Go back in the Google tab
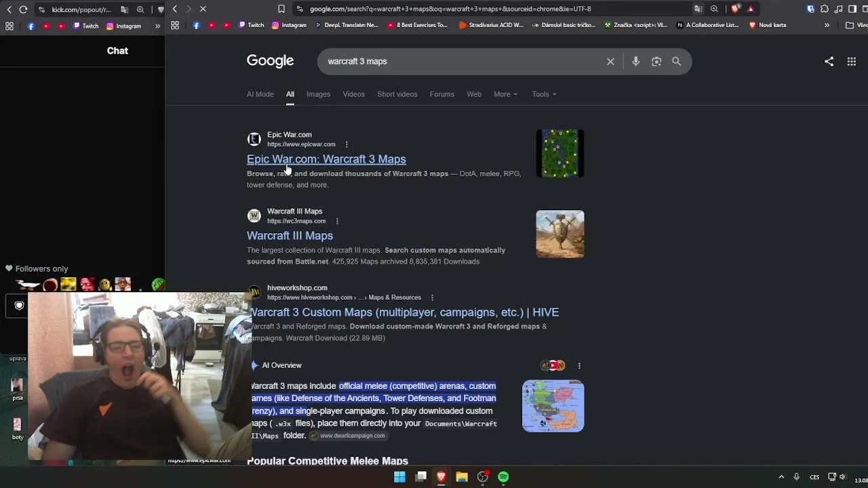The width and height of the screenshot is (868, 488). point(175,9)
